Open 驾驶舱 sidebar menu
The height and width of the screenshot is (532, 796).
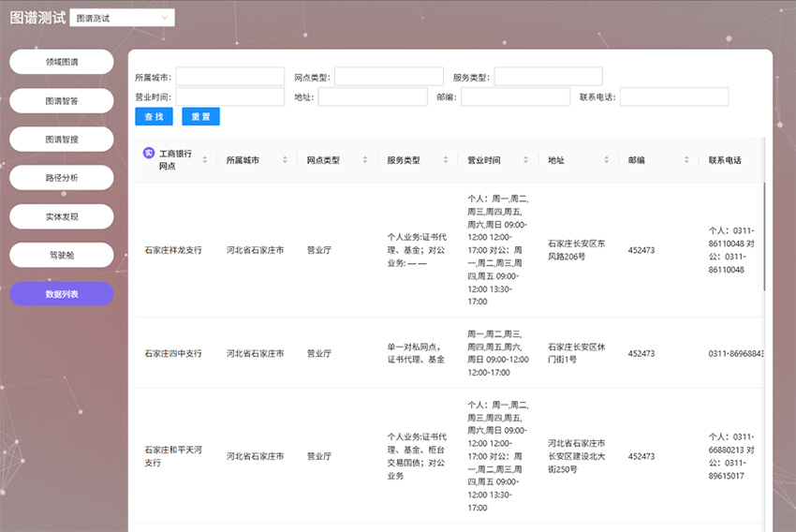(x=62, y=256)
